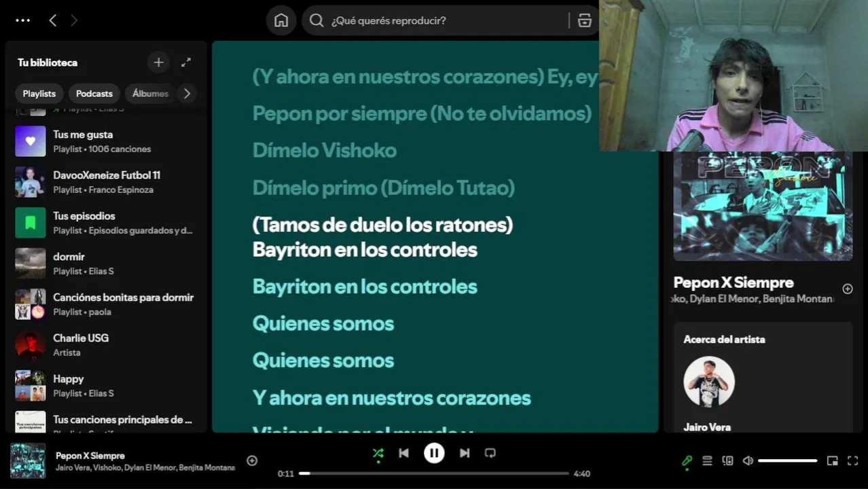Enter full screen mode
This screenshot has height=489, width=868.
click(853, 460)
